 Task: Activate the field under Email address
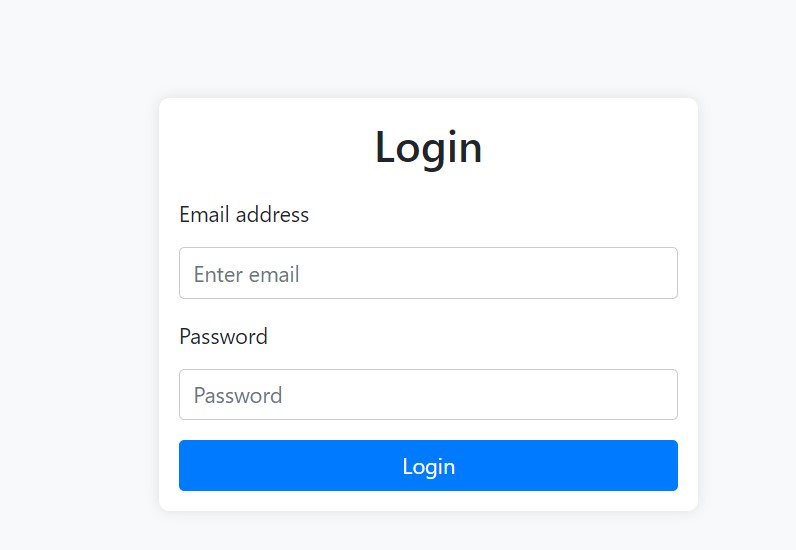428,273
